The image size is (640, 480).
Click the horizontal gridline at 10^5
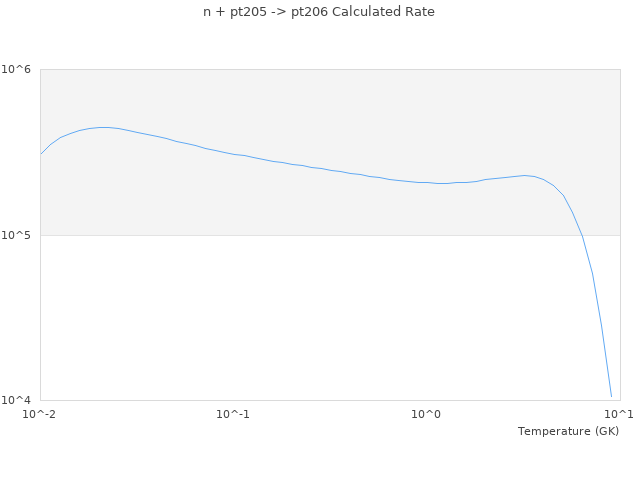click(300, 235)
